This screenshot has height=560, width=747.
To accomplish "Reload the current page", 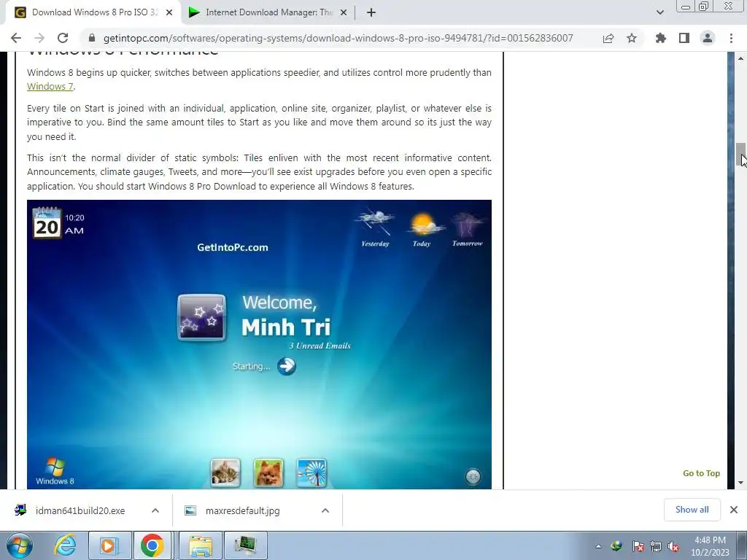I will [63, 38].
